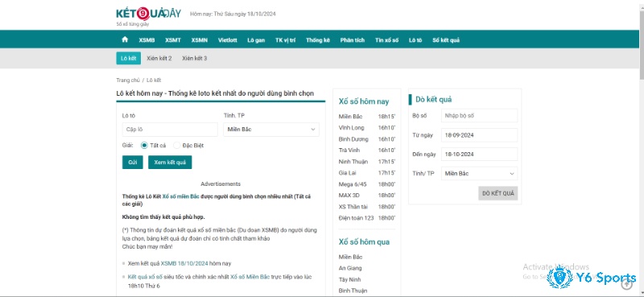Screen dimensions: 644x297
Task: Click the Đến ngày date field 18-10-2024
Action: tap(479, 155)
